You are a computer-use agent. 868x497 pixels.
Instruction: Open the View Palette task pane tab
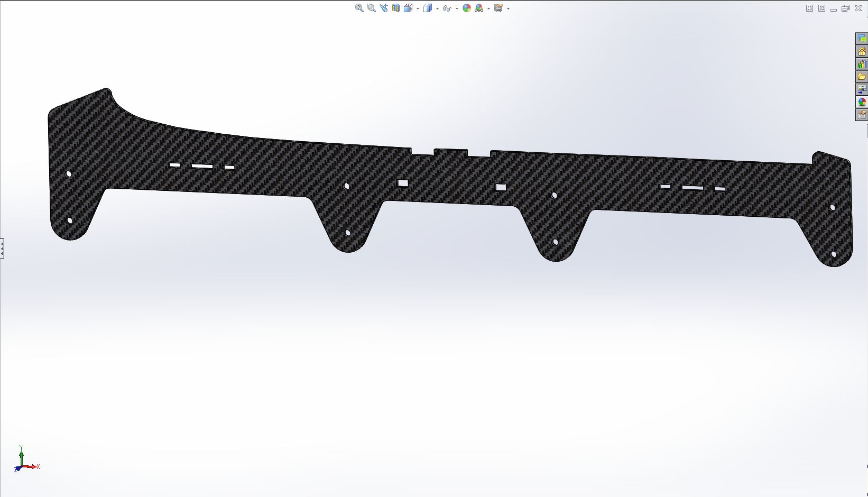coord(862,89)
